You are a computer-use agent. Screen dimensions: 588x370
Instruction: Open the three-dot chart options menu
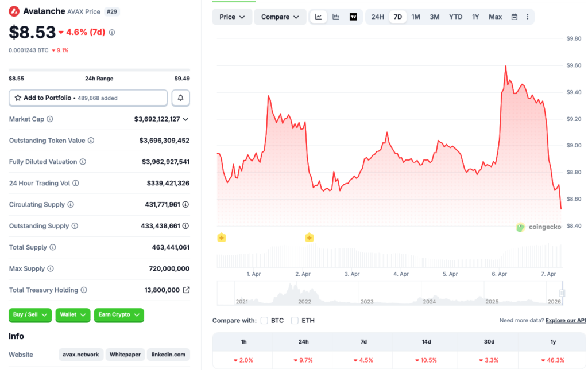(528, 17)
